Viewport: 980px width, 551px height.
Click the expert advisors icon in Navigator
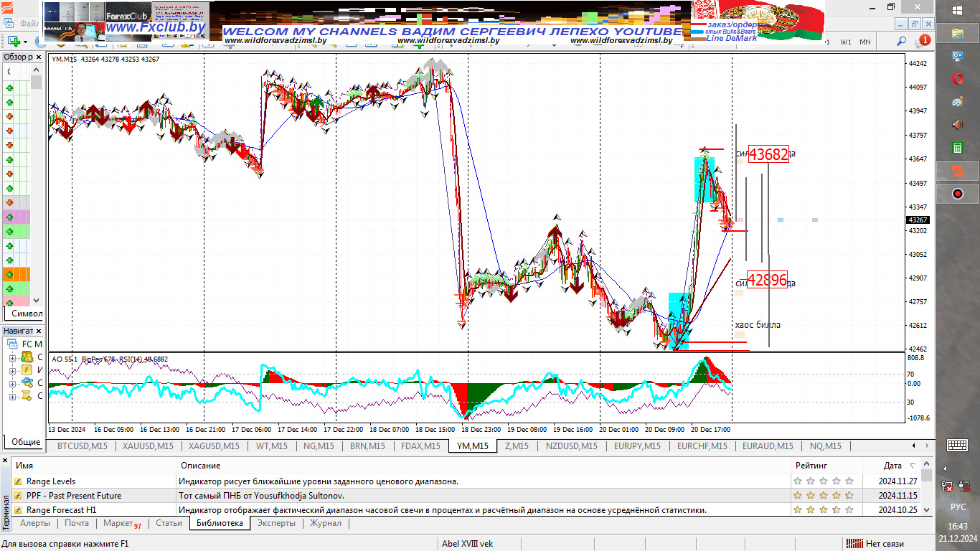point(27,383)
